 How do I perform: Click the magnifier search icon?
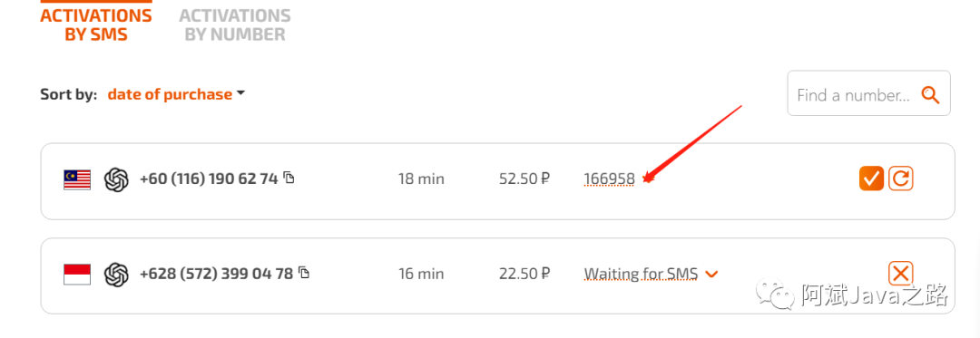pos(931,95)
